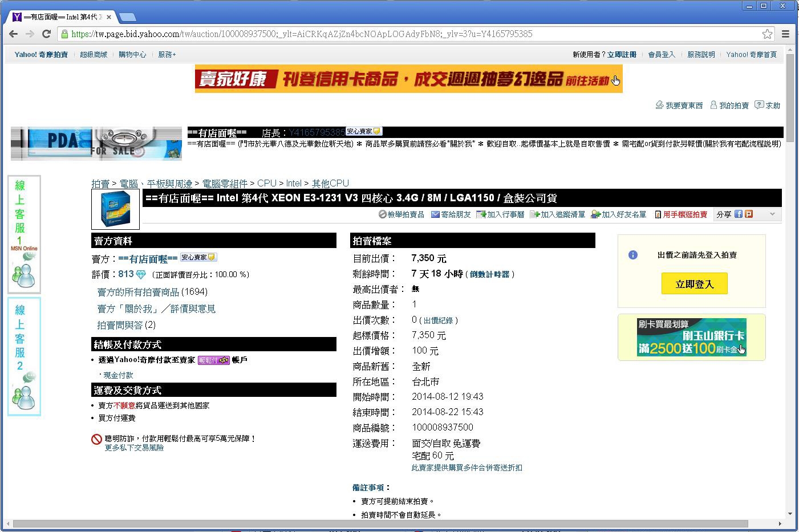Click the 輕鬆付 payment badge
The width and height of the screenshot is (799, 532).
[214, 360]
